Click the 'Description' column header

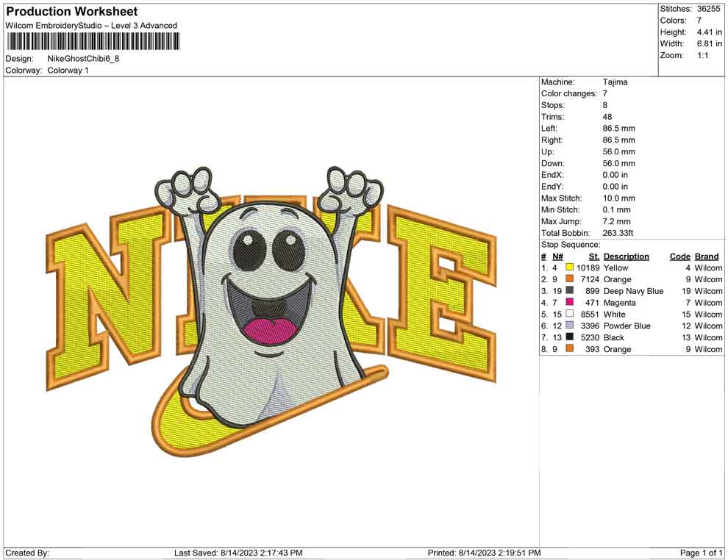point(627,256)
